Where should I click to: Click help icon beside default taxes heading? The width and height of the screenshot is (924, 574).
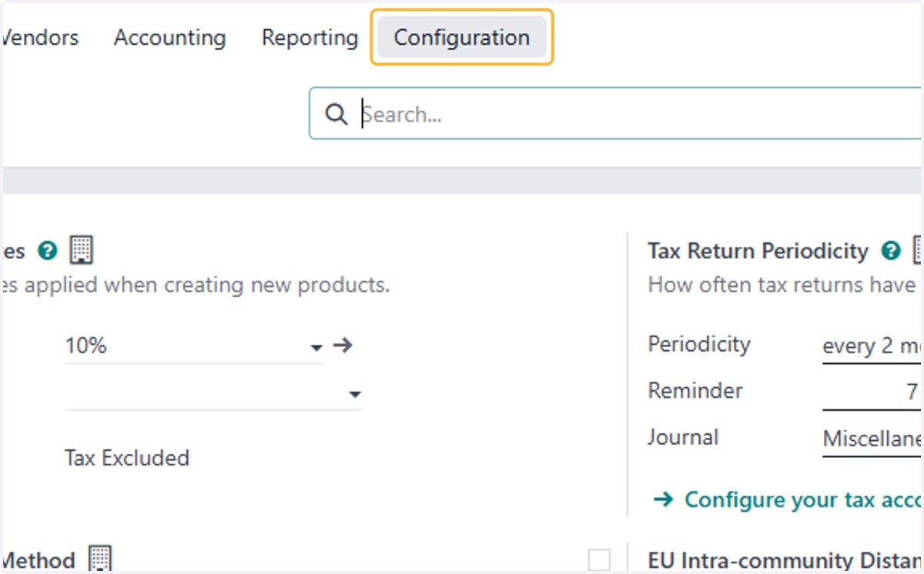click(x=48, y=250)
